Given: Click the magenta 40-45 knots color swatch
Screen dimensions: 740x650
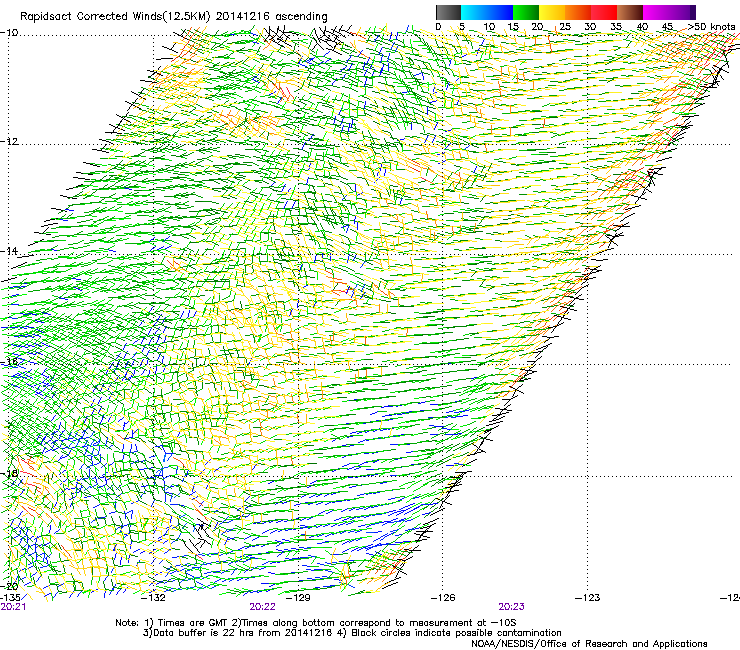Looking at the screenshot, I should (656, 12).
